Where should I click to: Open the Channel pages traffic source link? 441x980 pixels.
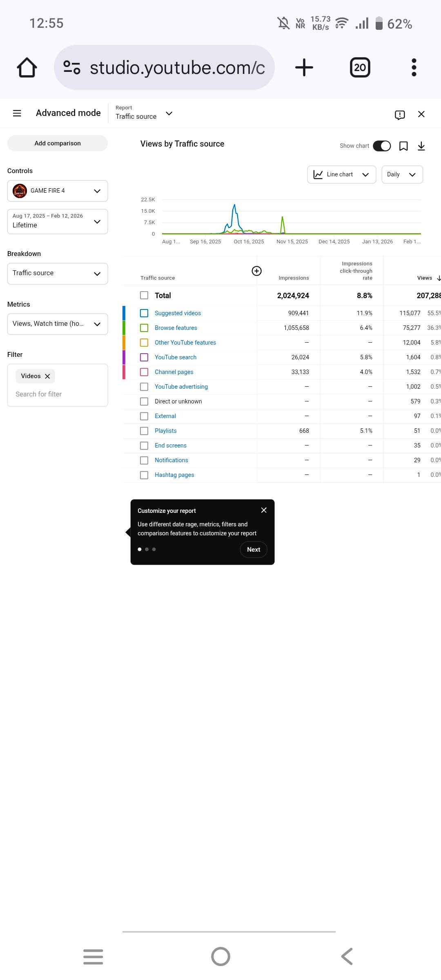[174, 372]
